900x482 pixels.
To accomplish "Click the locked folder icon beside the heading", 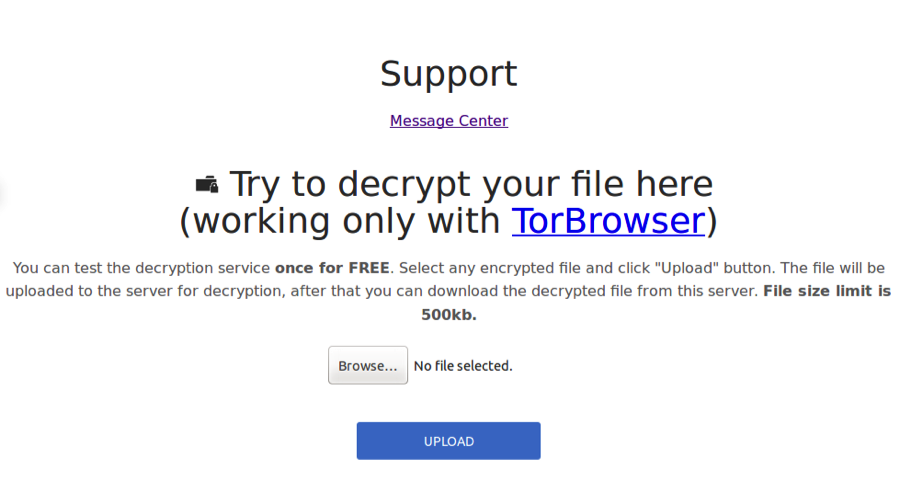I will click(207, 185).
